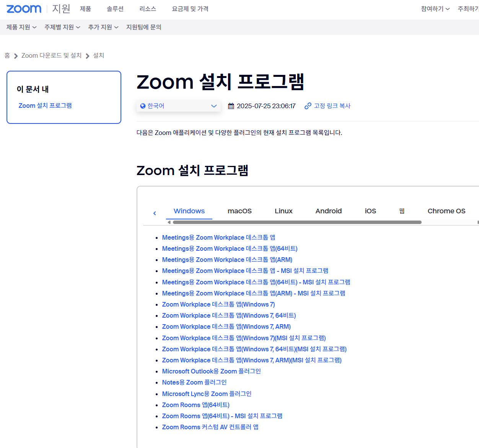Open Meetings용 Zoom Workplace 데스크톱 앱 link
Screen dimensions: 479x448
[x=218, y=237]
